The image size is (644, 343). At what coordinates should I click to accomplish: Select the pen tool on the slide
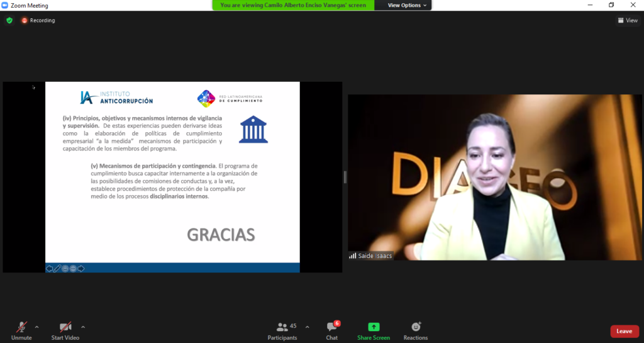tap(57, 269)
